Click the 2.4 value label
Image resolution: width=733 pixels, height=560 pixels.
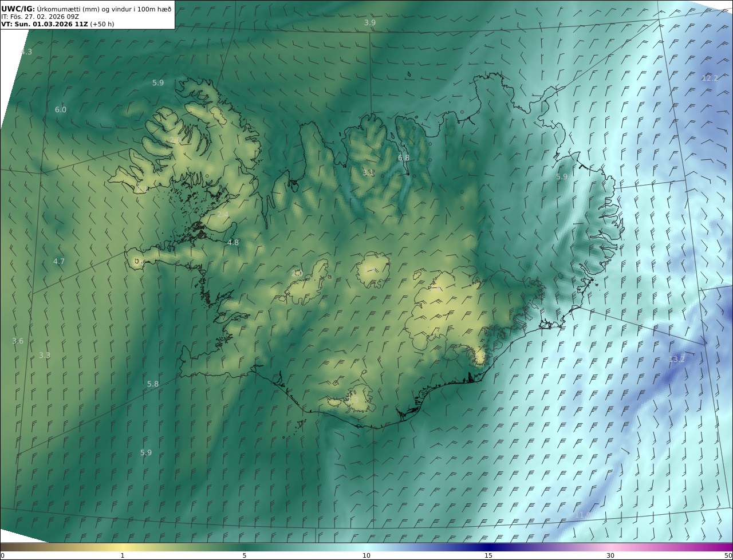(x=223, y=215)
